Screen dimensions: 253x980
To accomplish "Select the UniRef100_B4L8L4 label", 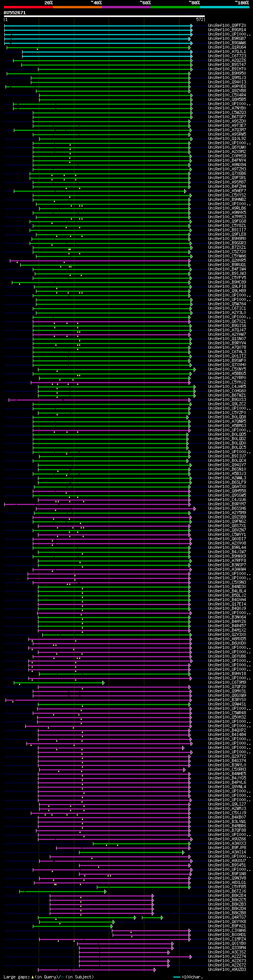I will coord(227,591).
